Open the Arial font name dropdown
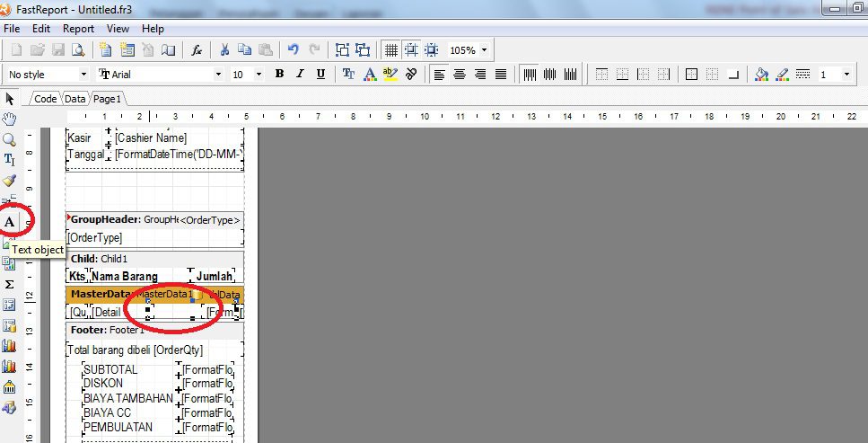 point(218,75)
